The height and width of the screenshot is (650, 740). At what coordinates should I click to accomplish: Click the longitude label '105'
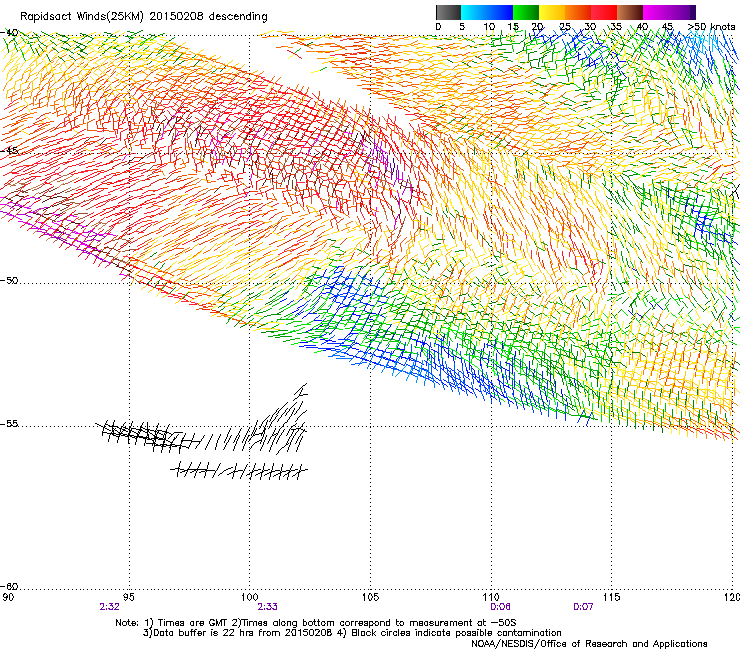pyautogui.click(x=370, y=598)
